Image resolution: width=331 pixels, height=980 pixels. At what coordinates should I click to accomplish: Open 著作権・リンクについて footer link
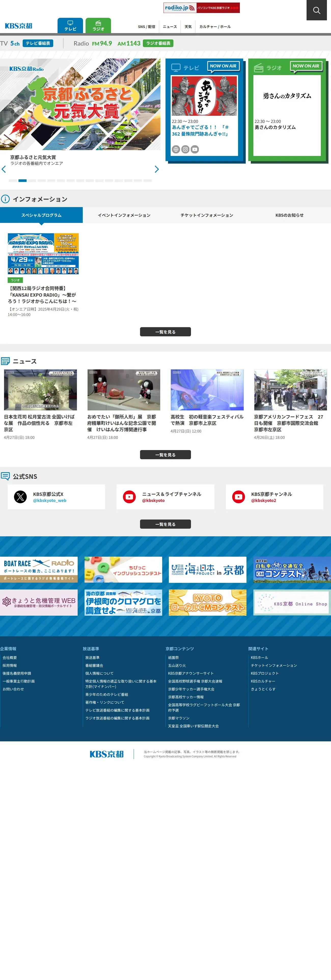pos(104,702)
